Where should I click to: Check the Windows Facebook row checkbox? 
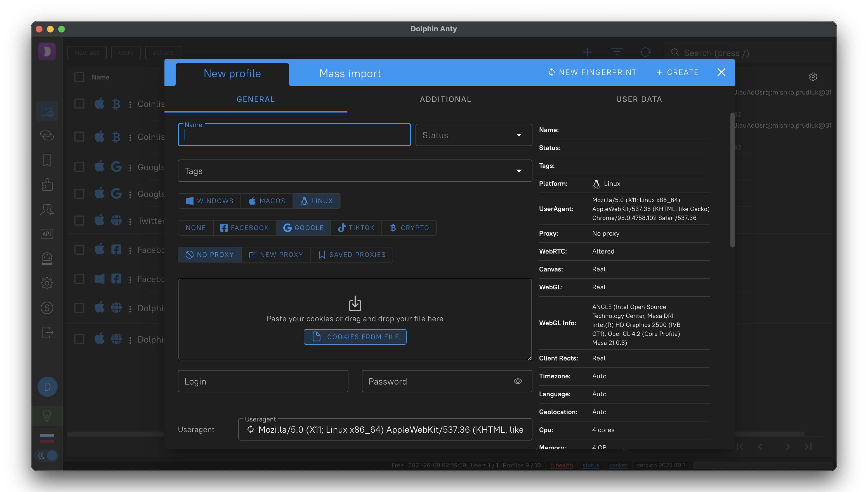point(79,278)
